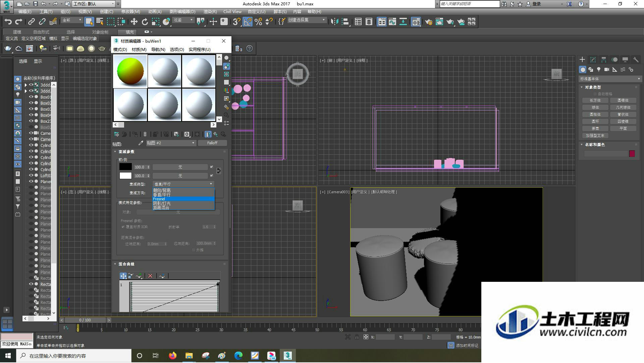644x363 pixels.
Task: Toggle the Toggle Ribbon icon in main toolbar
Action: click(382, 22)
